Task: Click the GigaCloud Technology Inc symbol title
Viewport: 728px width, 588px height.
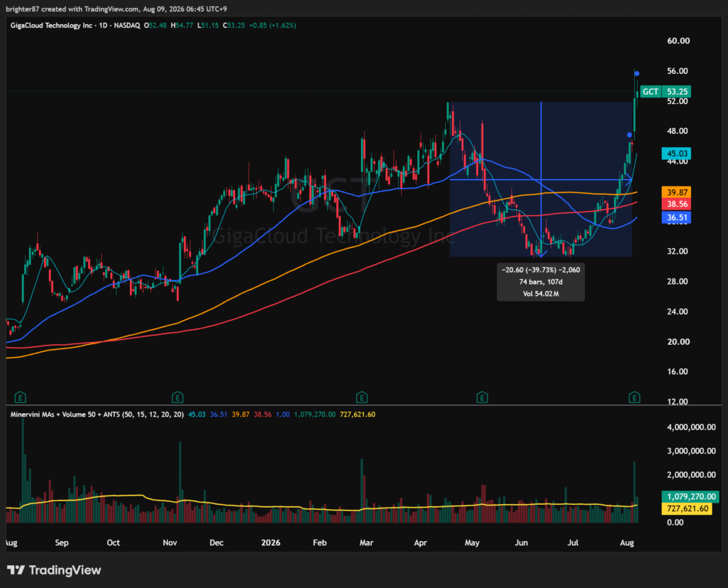Action: [x=51, y=26]
